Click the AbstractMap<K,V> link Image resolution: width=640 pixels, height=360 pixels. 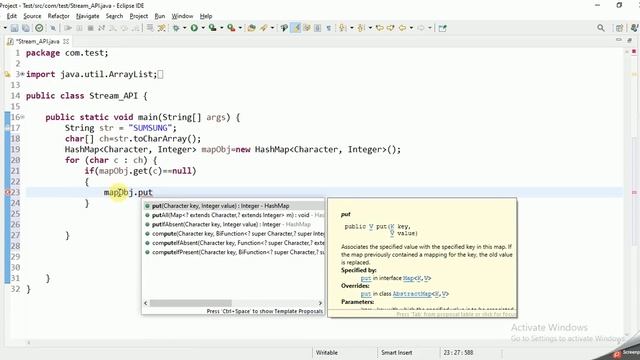(x=420, y=294)
